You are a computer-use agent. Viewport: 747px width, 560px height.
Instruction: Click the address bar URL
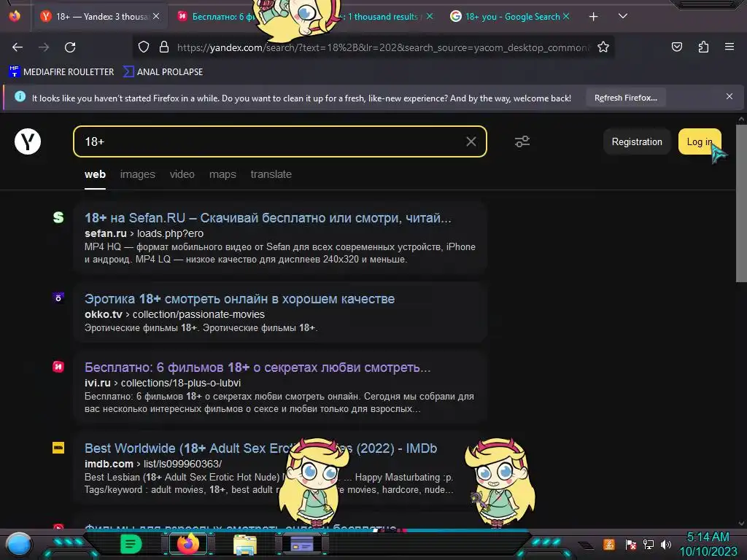384,47
